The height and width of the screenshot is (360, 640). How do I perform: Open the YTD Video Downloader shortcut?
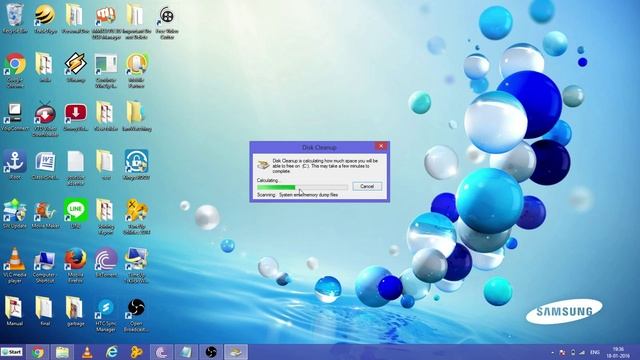point(45,119)
